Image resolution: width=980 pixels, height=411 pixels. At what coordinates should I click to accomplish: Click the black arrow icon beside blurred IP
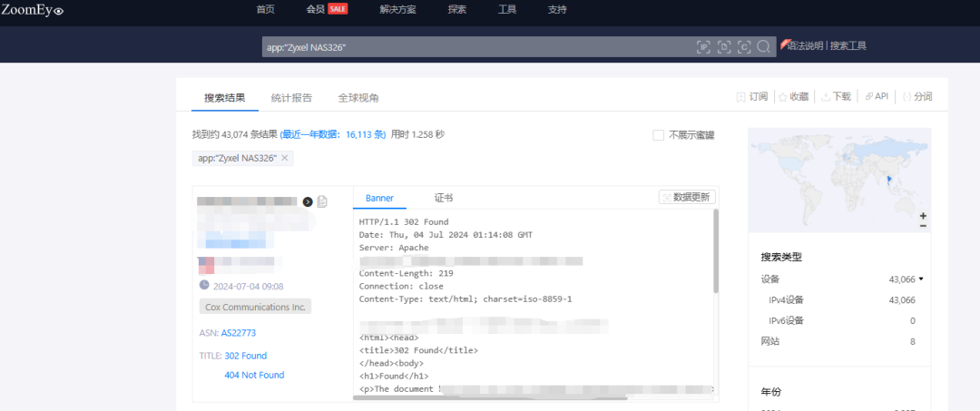coord(308,201)
